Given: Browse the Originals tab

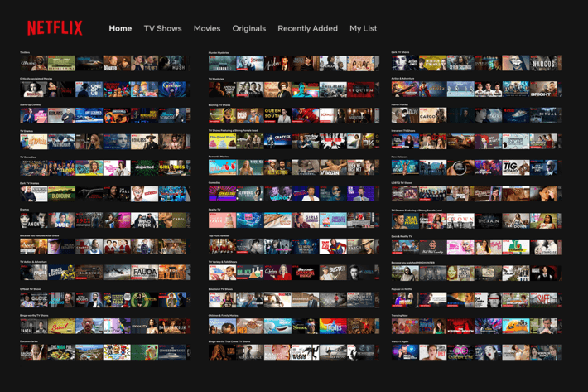Looking at the screenshot, I should pyautogui.click(x=249, y=28).
